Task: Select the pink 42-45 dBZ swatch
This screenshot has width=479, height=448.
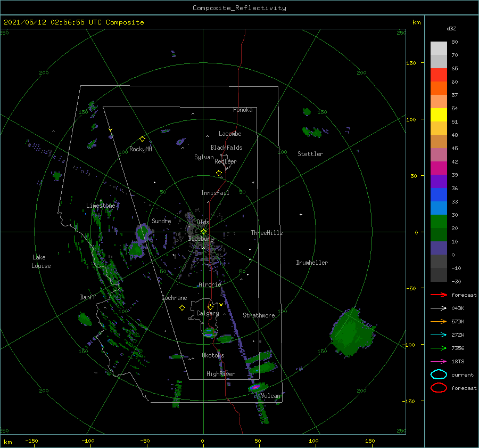Action: pyautogui.click(x=439, y=154)
